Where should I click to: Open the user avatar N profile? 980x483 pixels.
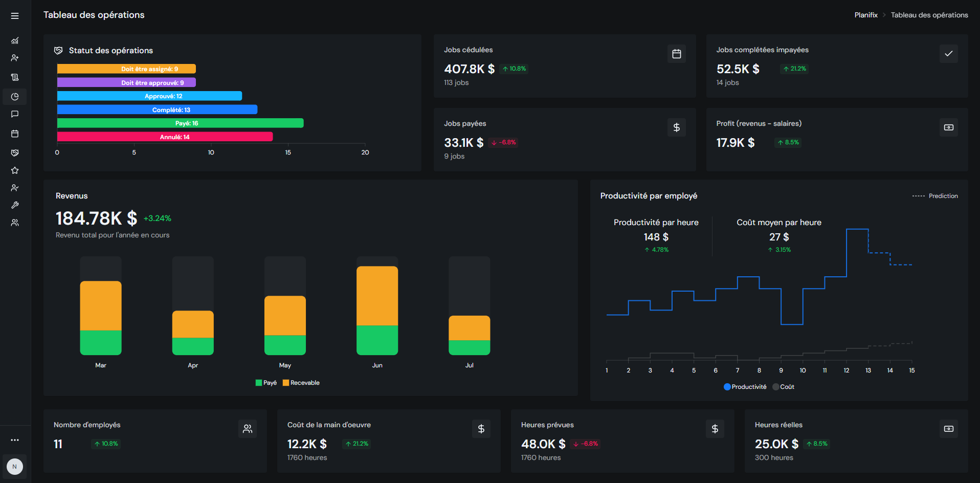click(15, 467)
